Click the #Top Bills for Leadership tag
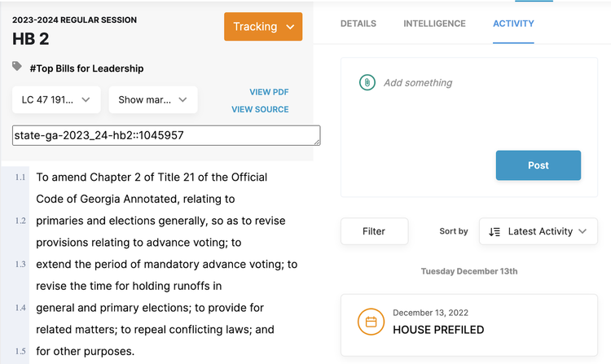Image resolution: width=611 pixels, height=364 pixels. pos(86,68)
